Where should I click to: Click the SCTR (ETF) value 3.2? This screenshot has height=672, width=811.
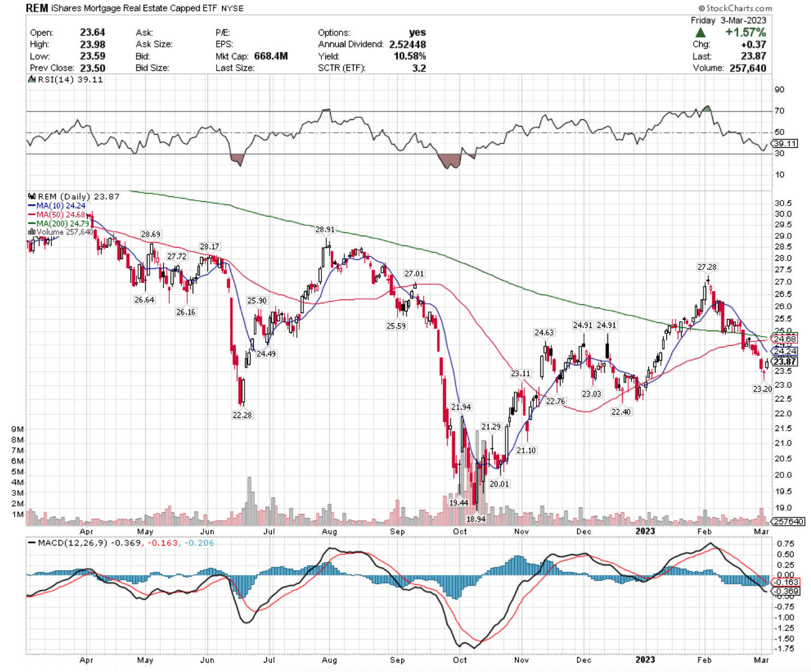point(419,68)
